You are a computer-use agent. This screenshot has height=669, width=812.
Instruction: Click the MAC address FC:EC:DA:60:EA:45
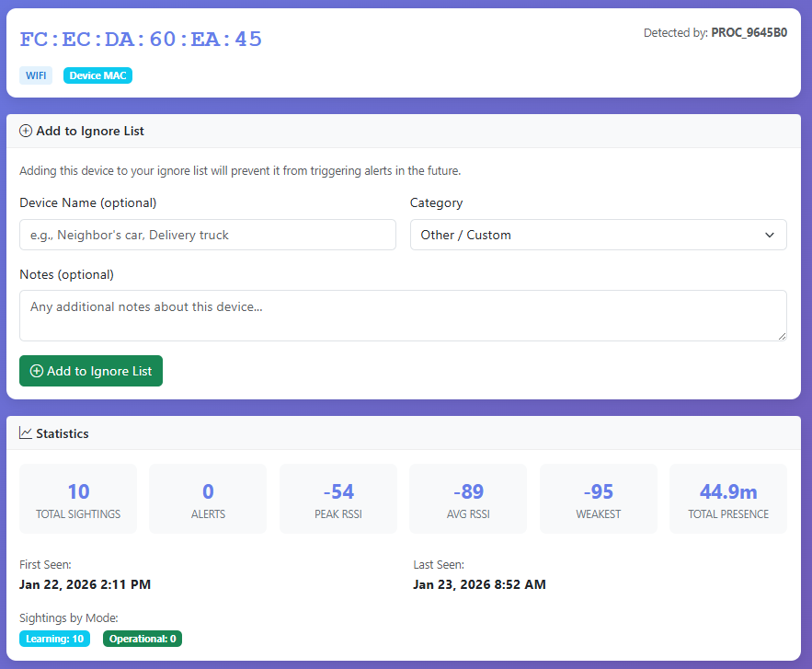point(141,39)
